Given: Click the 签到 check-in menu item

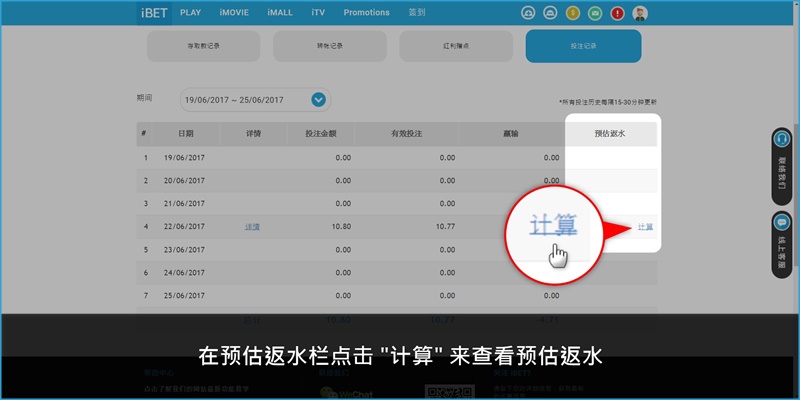Looking at the screenshot, I should click(x=417, y=13).
